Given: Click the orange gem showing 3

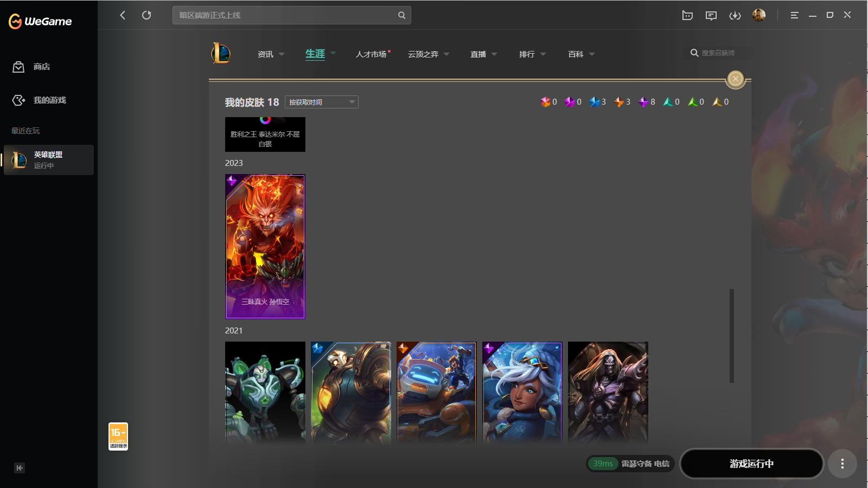Looking at the screenshot, I should [x=619, y=102].
